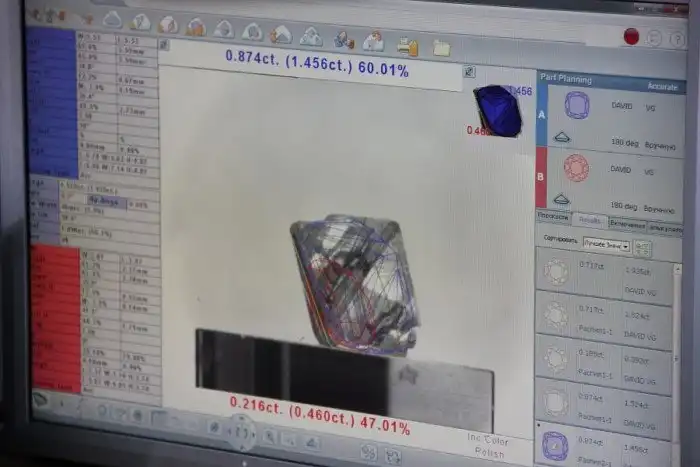The width and height of the screenshot is (700, 467).
Task: Click the red record button in top bar
Action: (631, 36)
